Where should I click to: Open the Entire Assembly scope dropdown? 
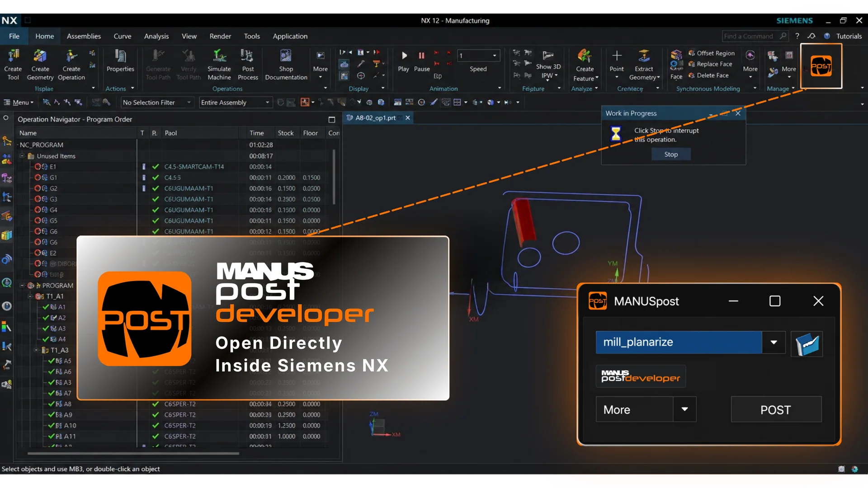click(x=236, y=103)
